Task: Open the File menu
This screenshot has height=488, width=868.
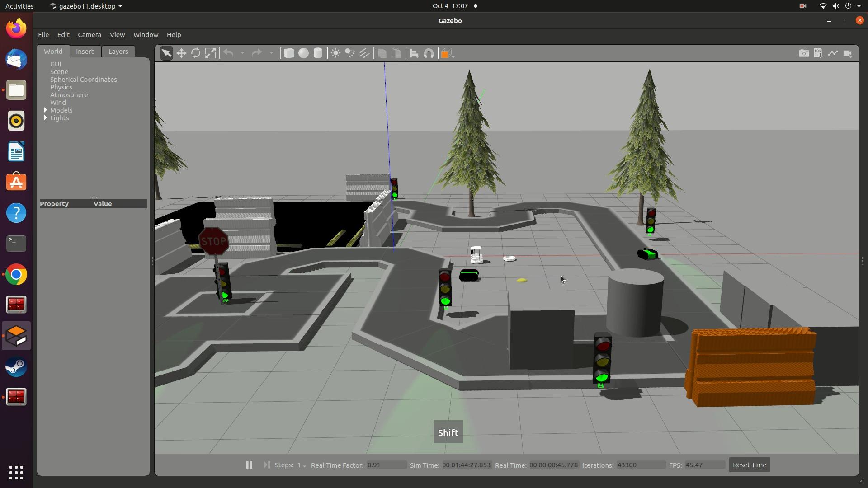Action: (x=43, y=35)
